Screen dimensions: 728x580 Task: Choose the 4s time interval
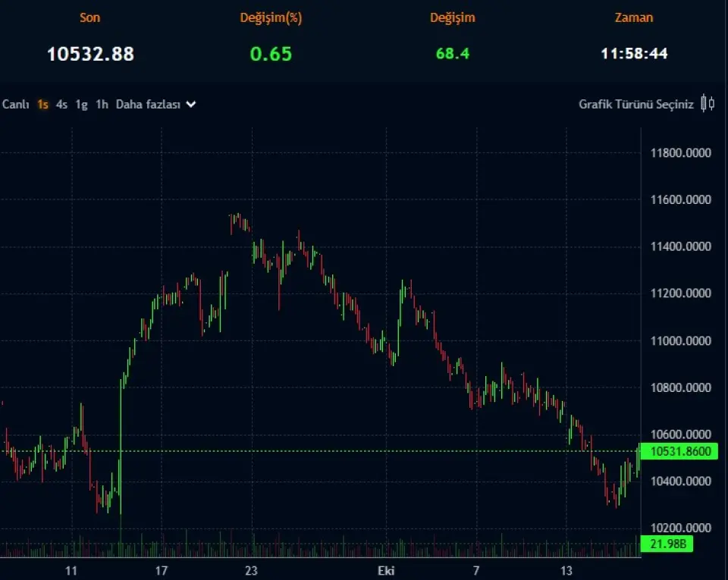pos(62,105)
